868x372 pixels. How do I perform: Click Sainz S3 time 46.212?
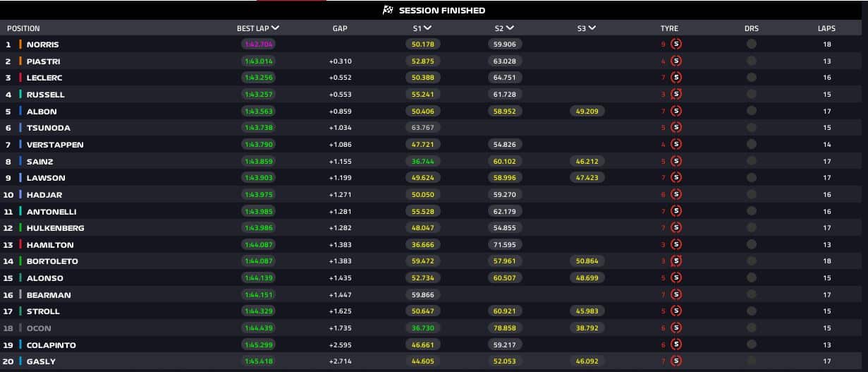click(587, 161)
